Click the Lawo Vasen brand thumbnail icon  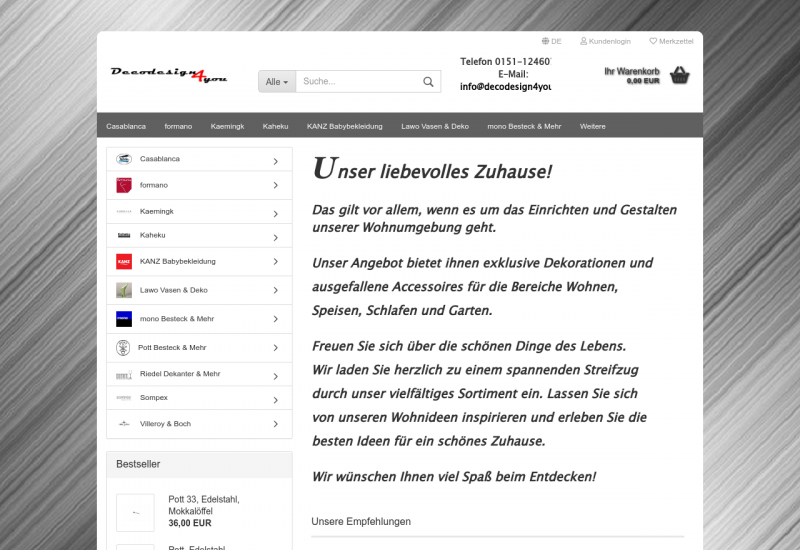tap(124, 291)
